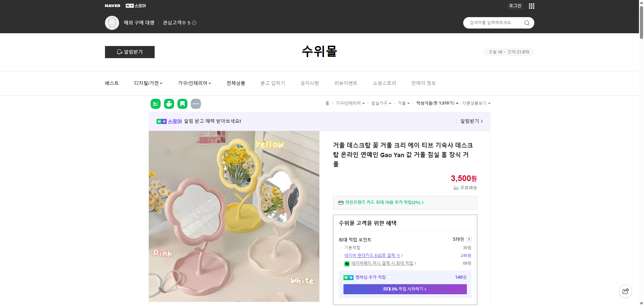The height and width of the screenshot is (306, 644).
Task: Click the card icon beside 라인프렌즈 benefit
Action: (341, 203)
